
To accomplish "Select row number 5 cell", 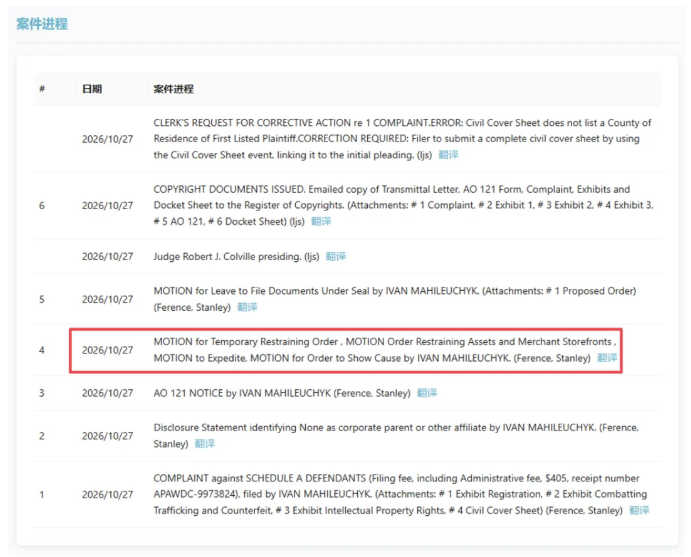I will pos(42,300).
